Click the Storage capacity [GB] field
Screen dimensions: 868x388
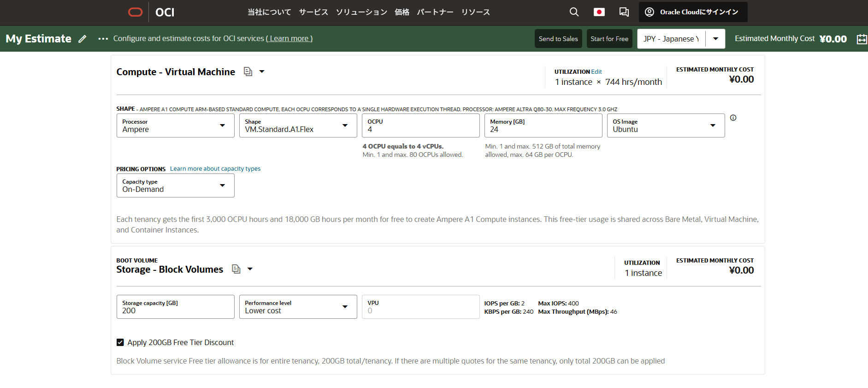(x=175, y=307)
